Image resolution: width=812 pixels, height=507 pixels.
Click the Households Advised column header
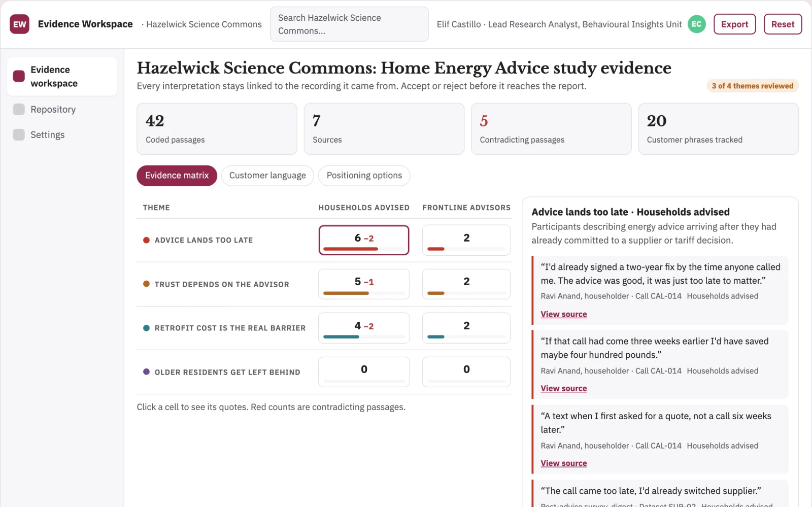tap(364, 208)
